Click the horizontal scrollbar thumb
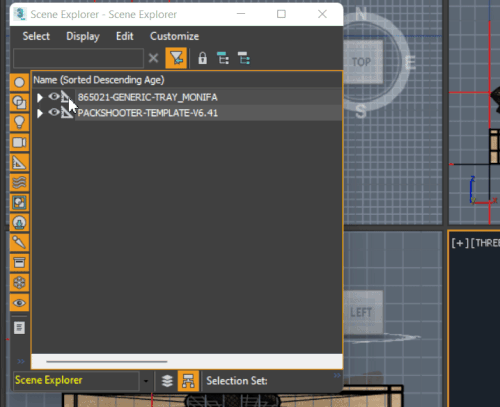500x407 pixels. [107, 361]
